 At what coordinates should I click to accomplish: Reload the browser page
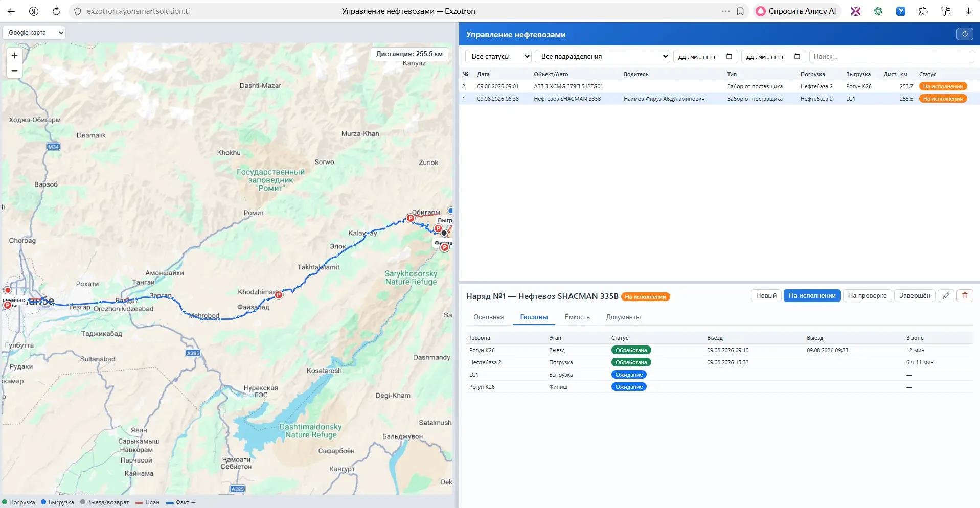(x=56, y=11)
